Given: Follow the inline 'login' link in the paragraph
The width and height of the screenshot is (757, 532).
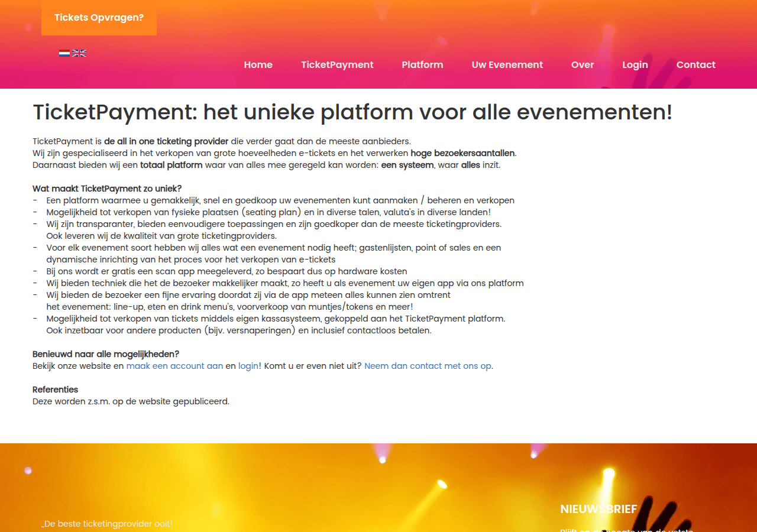Looking at the screenshot, I should pyautogui.click(x=248, y=366).
